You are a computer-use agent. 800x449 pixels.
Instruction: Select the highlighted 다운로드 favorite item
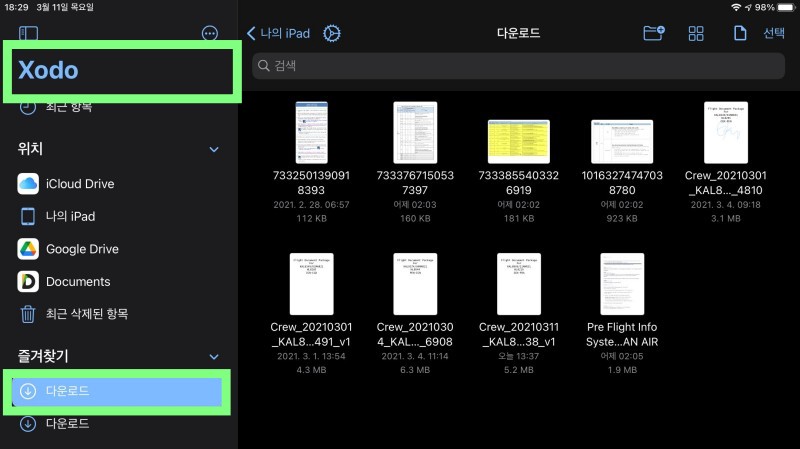pos(115,391)
